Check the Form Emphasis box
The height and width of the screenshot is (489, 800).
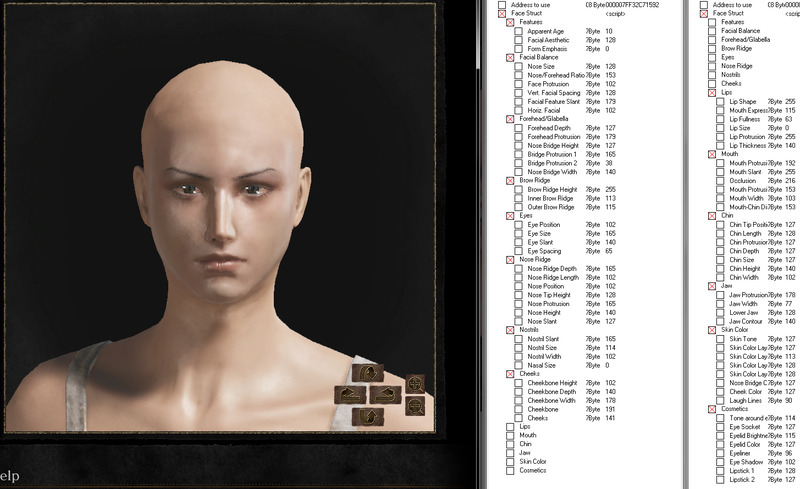point(518,48)
